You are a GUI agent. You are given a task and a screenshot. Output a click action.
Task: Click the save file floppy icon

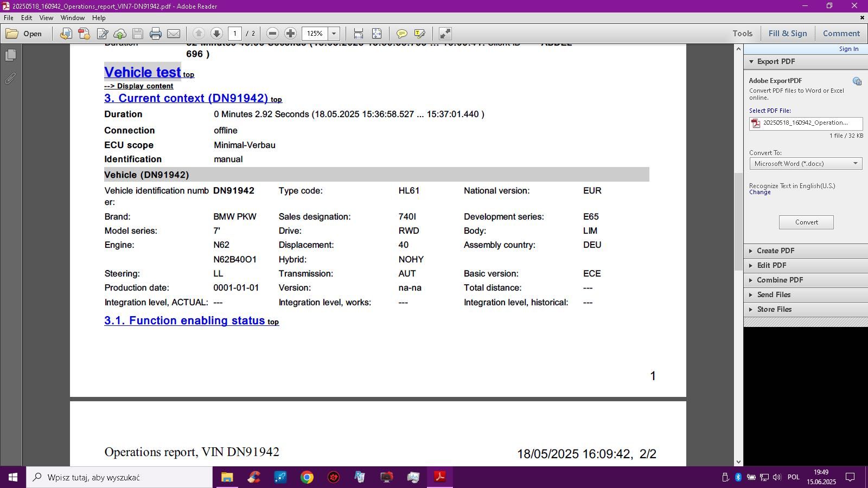(138, 34)
